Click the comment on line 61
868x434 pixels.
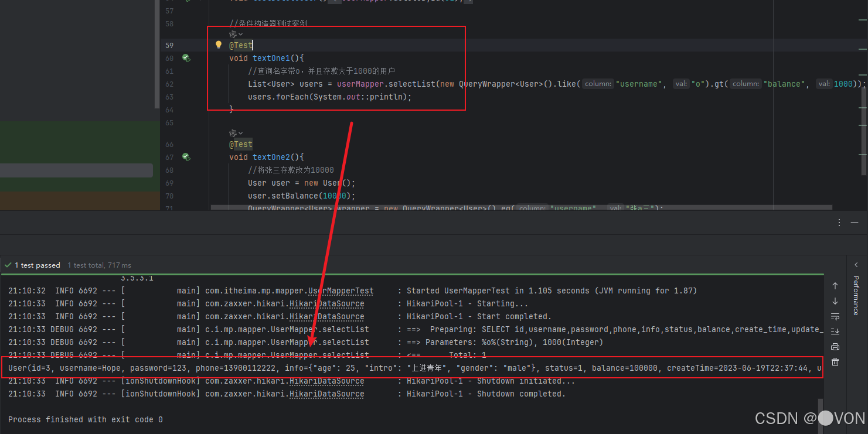322,71
